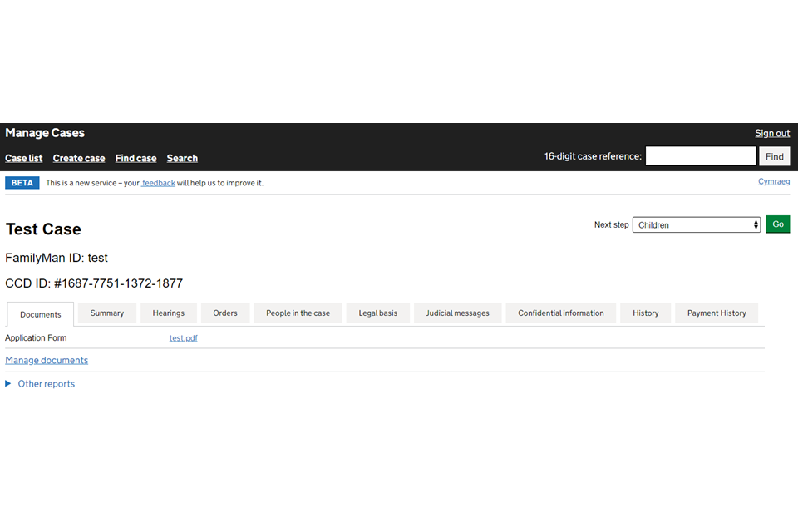Click the Find button
Viewport: 798px width, 532px height.
774,156
